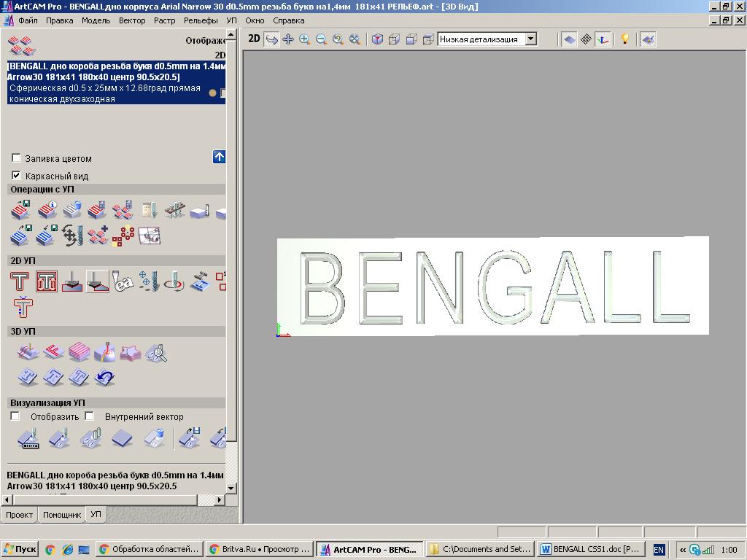Enable the 'Заливка цветом' checkbox

(x=16, y=158)
